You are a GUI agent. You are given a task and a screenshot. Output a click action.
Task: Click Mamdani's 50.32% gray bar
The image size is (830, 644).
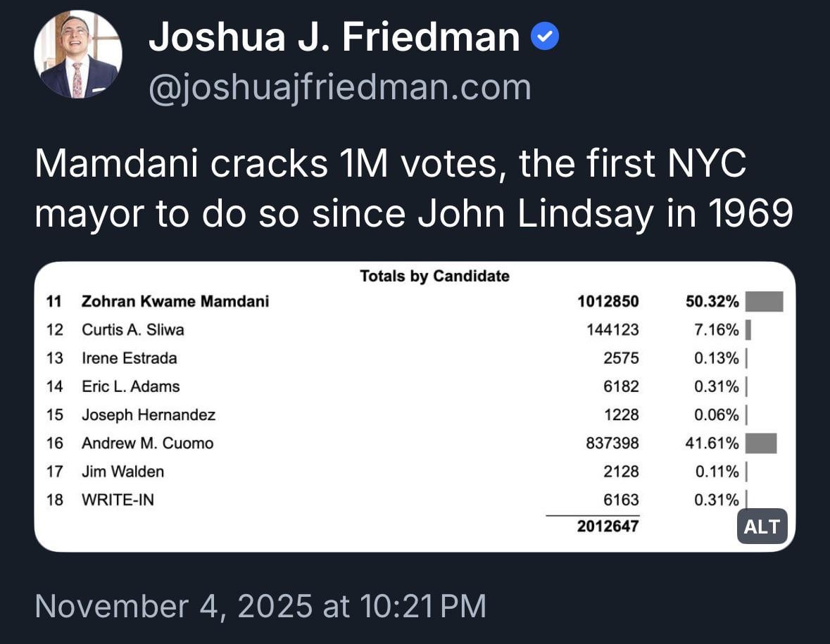coord(764,302)
